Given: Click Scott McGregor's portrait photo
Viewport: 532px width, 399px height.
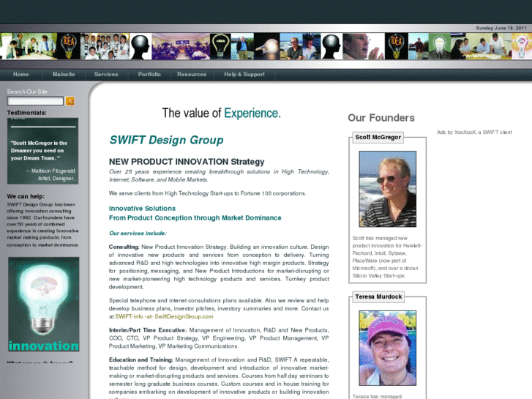Looking at the screenshot, I should (387, 189).
